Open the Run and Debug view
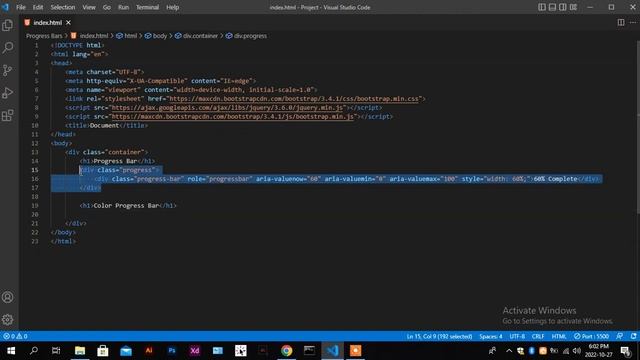 (7, 93)
